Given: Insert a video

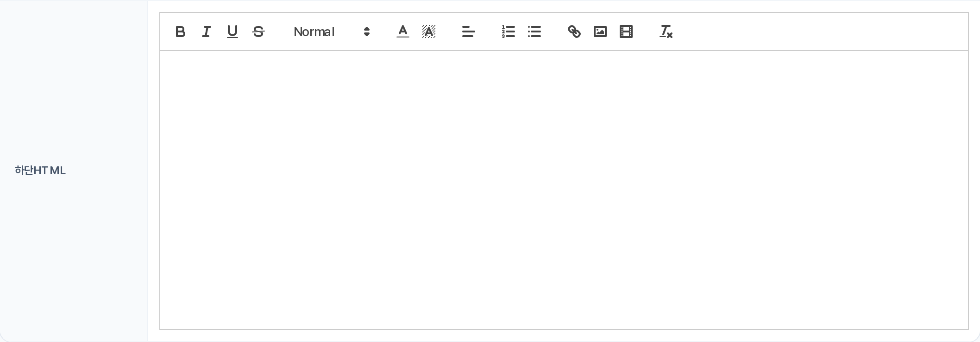Looking at the screenshot, I should (x=626, y=32).
